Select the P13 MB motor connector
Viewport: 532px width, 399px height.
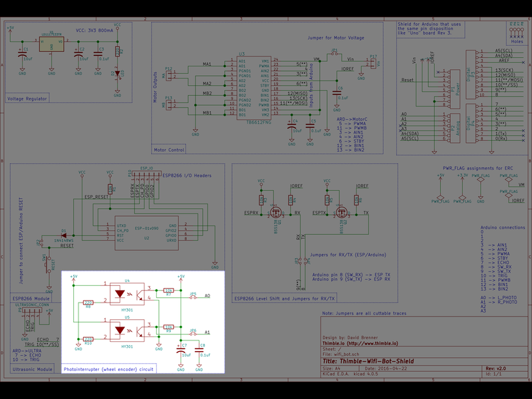click(169, 104)
